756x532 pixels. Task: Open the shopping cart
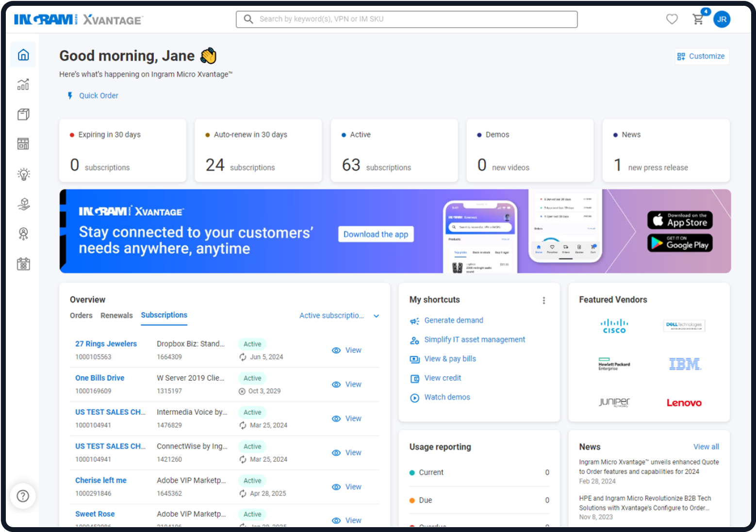(698, 19)
